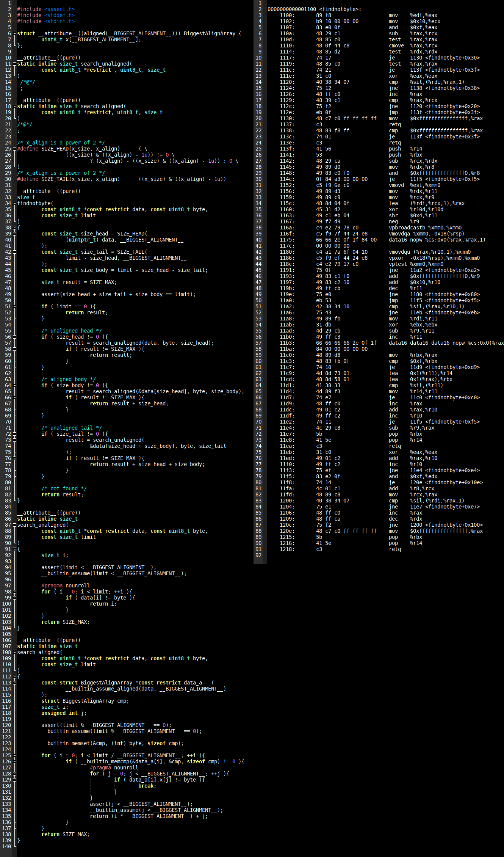Collapse fold at size_tail = SIZE_TAIL( line
The width and height of the screenshot is (504, 857).
[14, 252]
